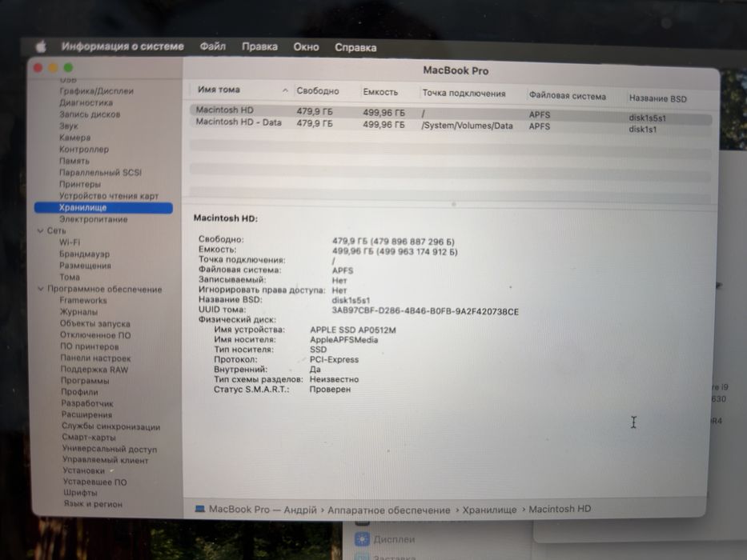This screenshot has height=560, width=747.
Task: Sort by Емкость column header
Action: point(380,92)
